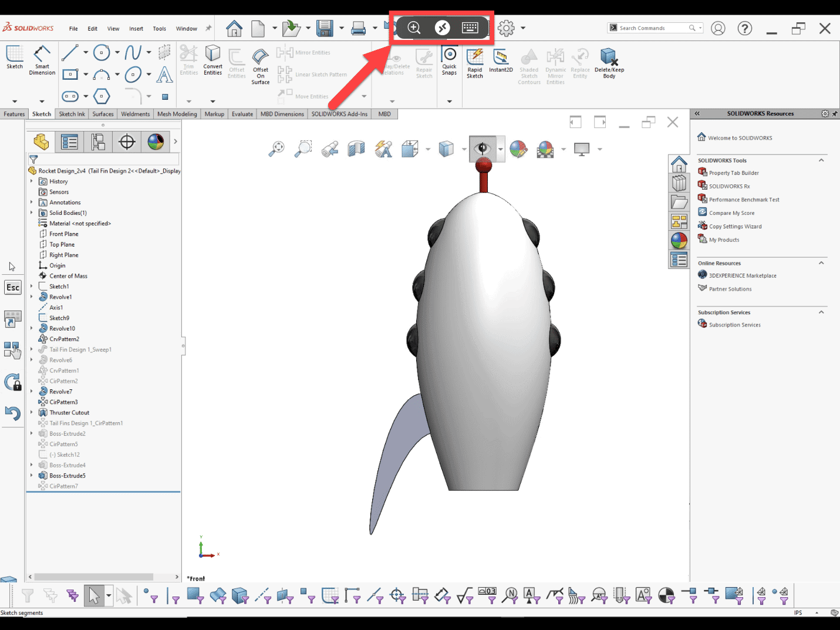Expand the Revolve1 feature

pos(31,297)
